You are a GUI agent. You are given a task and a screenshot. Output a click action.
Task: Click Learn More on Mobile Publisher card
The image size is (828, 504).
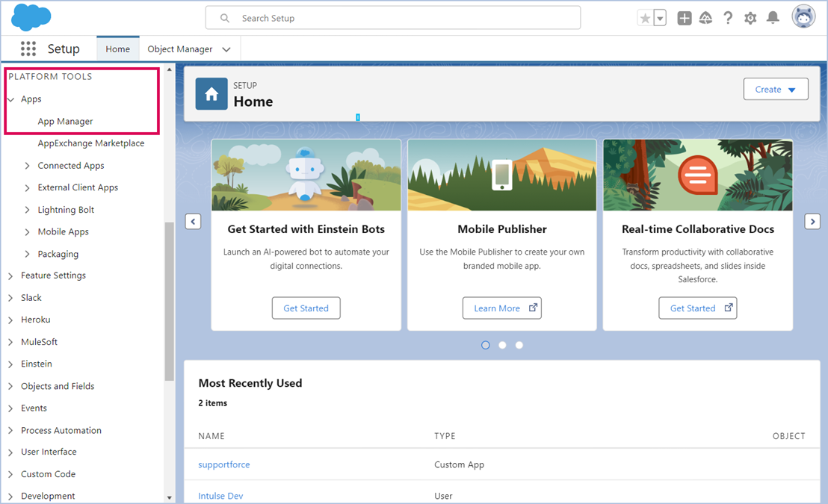[x=502, y=308]
